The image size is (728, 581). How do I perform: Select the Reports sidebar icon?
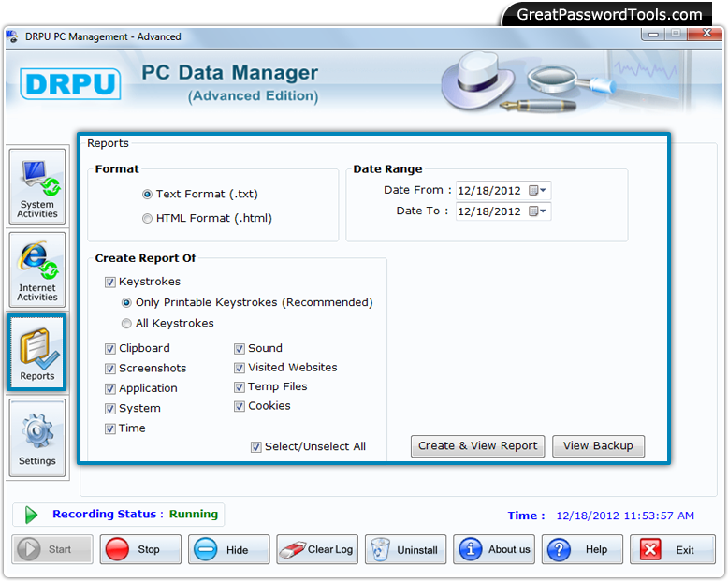click(x=36, y=353)
